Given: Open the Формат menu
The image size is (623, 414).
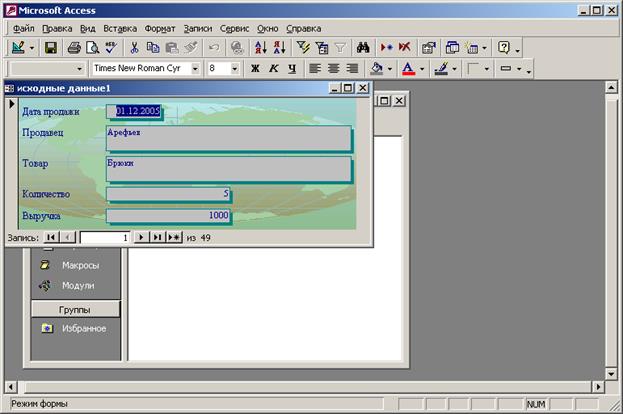Looking at the screenshot, I should coord(160,29).
